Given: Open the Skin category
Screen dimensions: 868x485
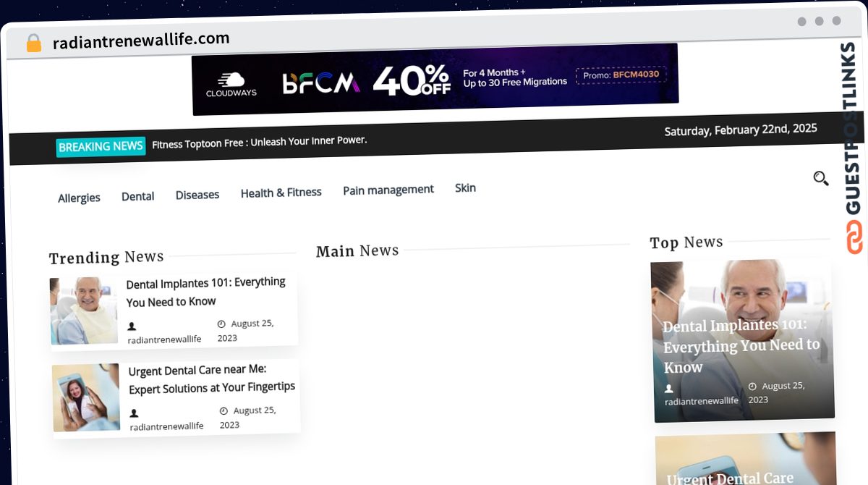Looking at the screenshot, I should tap(465, 187).
